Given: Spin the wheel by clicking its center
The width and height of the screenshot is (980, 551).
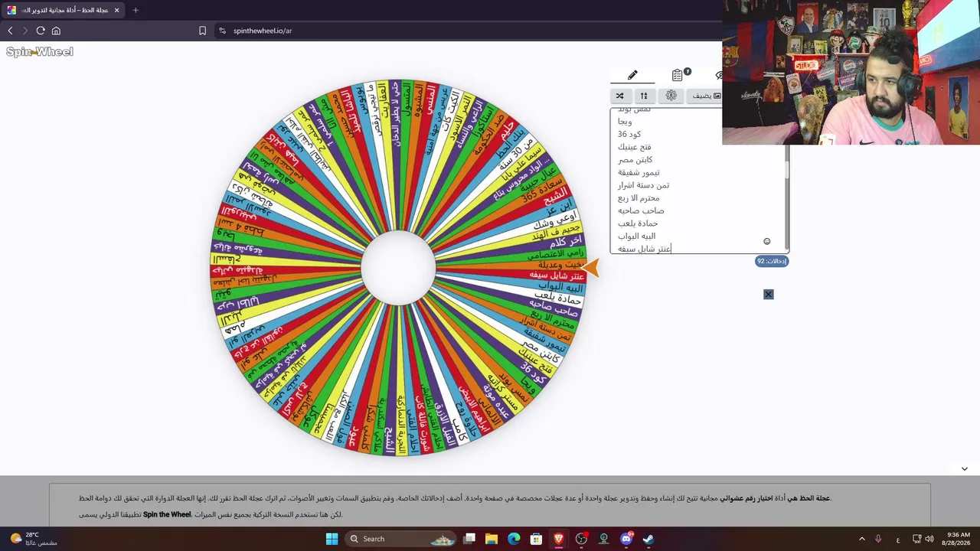Looking at the screenshot, I should click(398, 268).
